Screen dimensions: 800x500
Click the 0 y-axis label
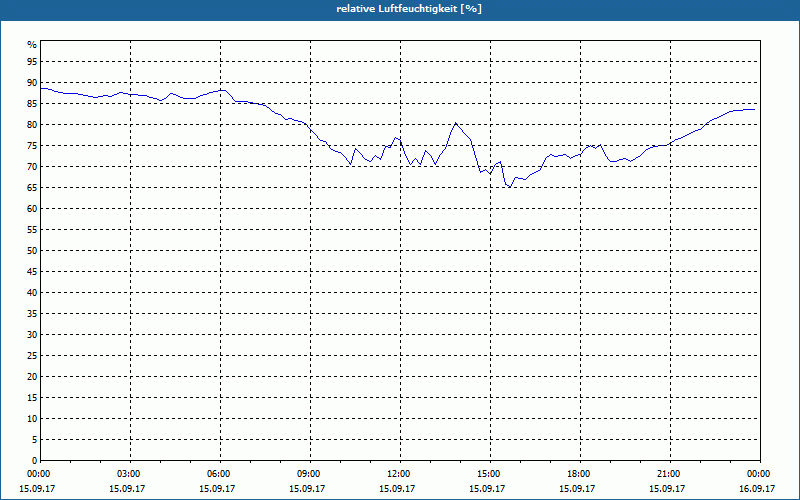tap(35, 461)
